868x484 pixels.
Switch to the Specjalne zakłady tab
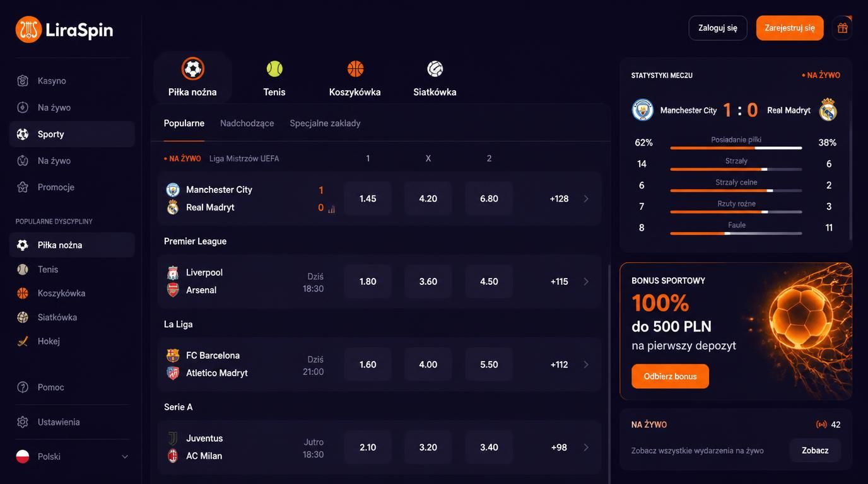[x=325, y=123]
